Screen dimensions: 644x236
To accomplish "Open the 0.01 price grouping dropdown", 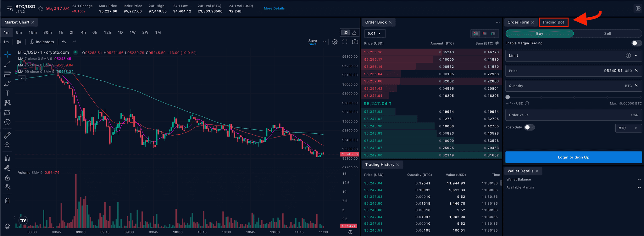I will point(375,34).
